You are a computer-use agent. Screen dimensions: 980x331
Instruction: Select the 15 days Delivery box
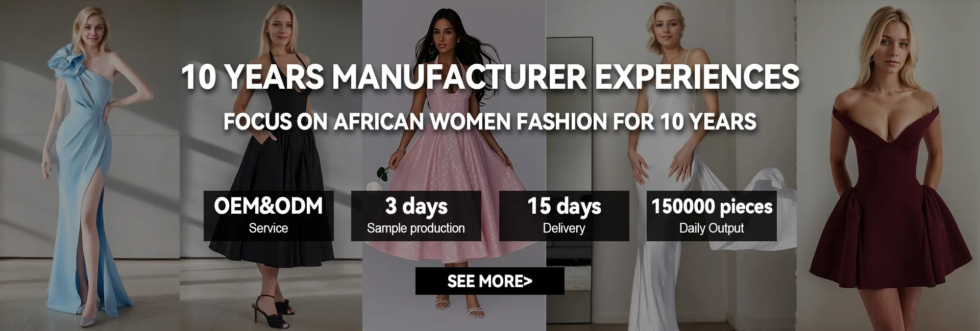[564, 216]
